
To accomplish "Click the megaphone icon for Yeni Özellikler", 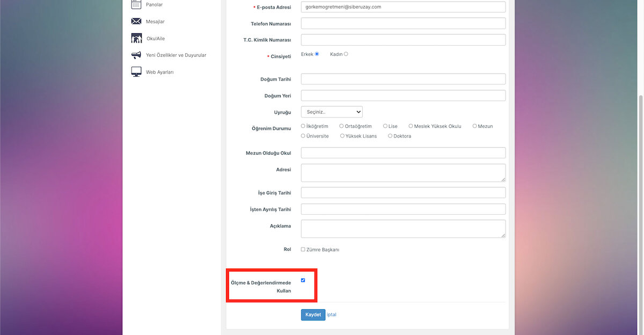I will point(136,55).
